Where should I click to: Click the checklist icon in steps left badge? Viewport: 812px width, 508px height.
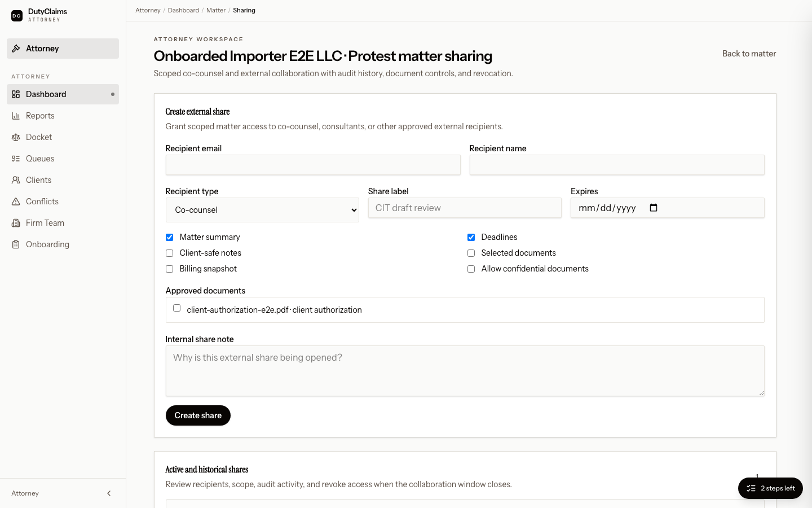tap(751, 488)
